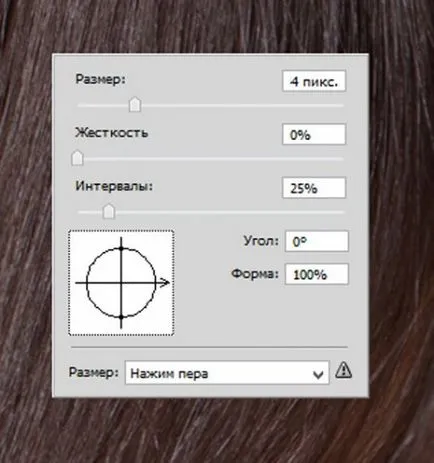The width and height of the screenshot is (434, 463).
Task: Click the Интервалы field showing 25%
Action: [314, 188]
